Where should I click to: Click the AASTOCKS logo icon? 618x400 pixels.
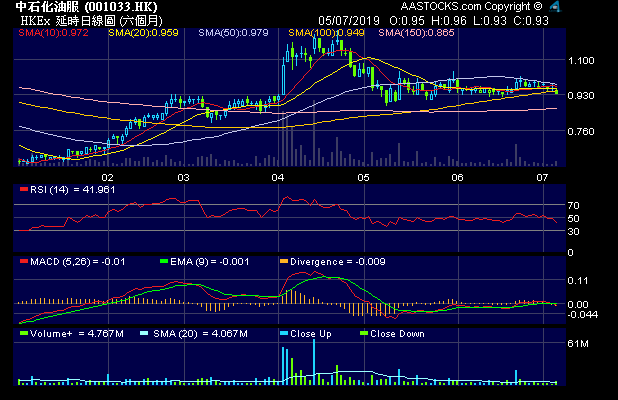(x=555, y=6)
